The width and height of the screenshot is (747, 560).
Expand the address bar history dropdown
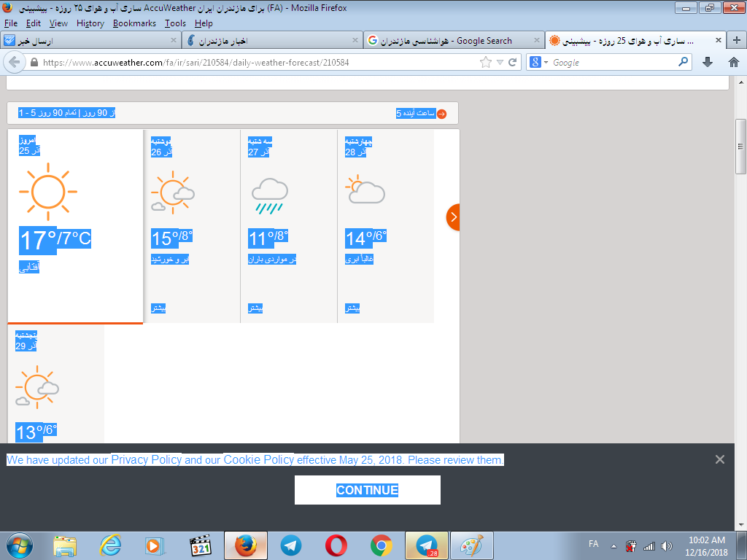[x=500, y=63]
